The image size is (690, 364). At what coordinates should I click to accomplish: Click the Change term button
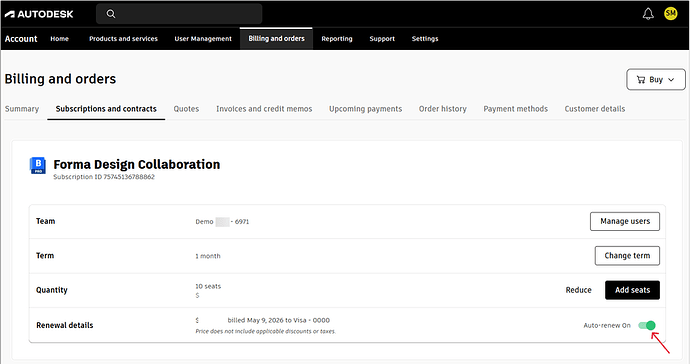pos(627,256)
